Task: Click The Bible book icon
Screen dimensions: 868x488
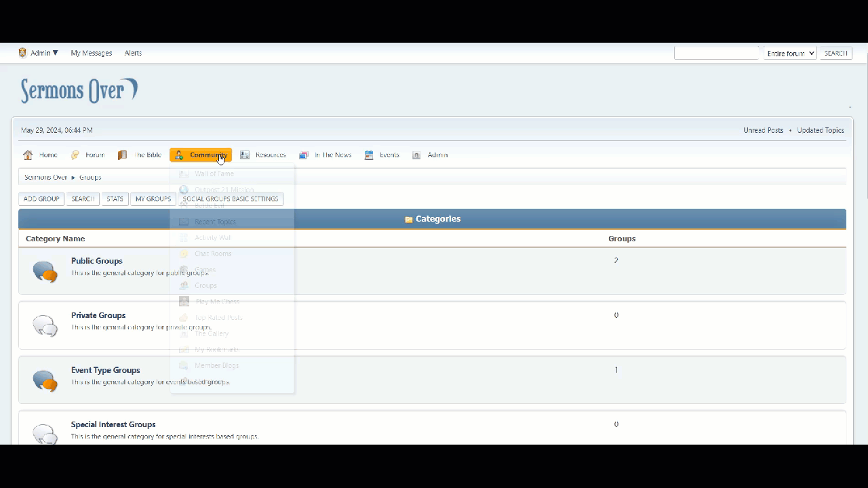Action: 122,155
